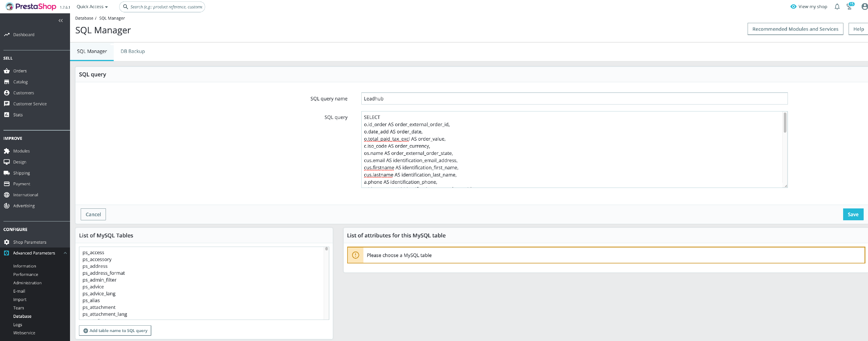Open the Performance submenu item
Image resolution: width=868 pixels, height=341 pixels.
[x=26, y=274]
